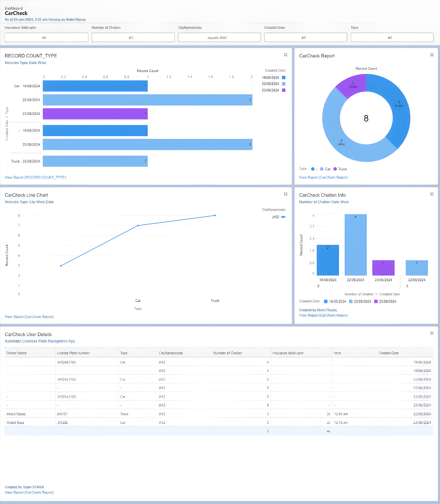The width and height of the screenshot is (440, 504).
Task: Expand the CarCheck Report donut widget
Action: (x=432, y=55)
